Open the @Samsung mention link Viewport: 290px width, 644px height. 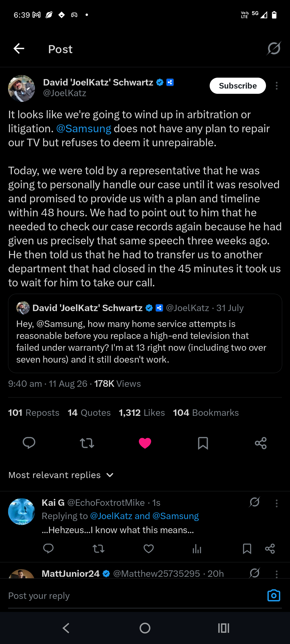[x=84, y=128]
